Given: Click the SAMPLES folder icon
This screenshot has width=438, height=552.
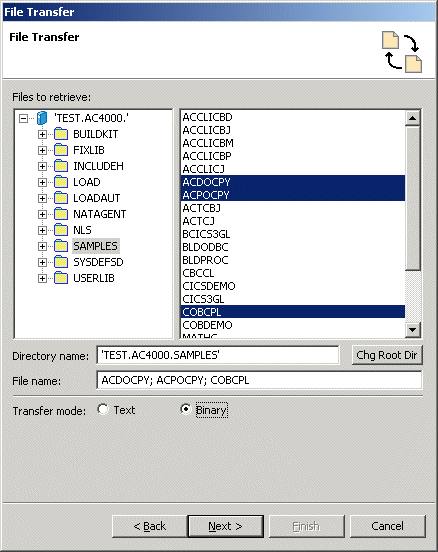Looking at the screenshot, I should coord(61,246).
